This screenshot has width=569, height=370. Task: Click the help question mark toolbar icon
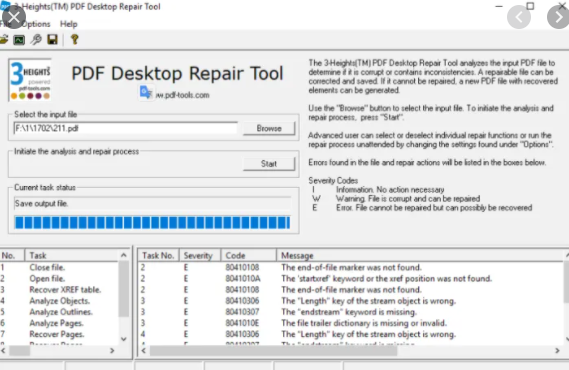(x=75, y=39)
